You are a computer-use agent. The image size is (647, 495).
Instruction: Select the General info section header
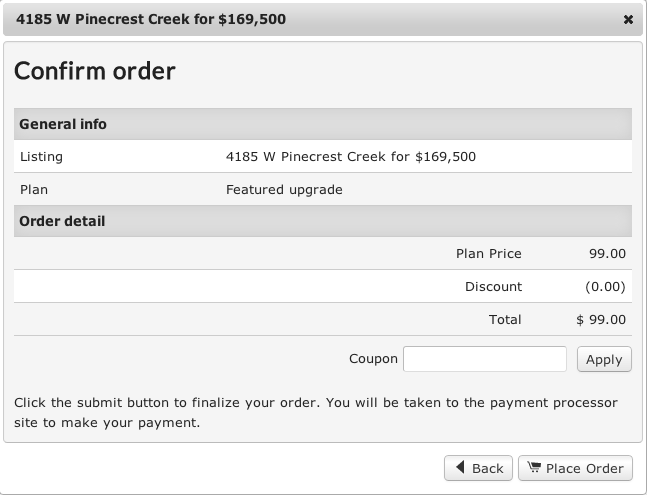pyautogui.click(x=63, y=124)
